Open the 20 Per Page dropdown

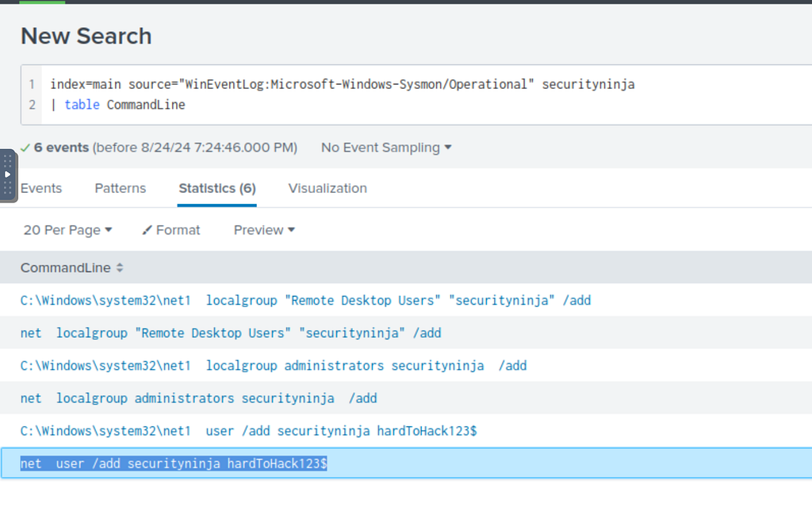pyautogui.click(x=67, y=229)
